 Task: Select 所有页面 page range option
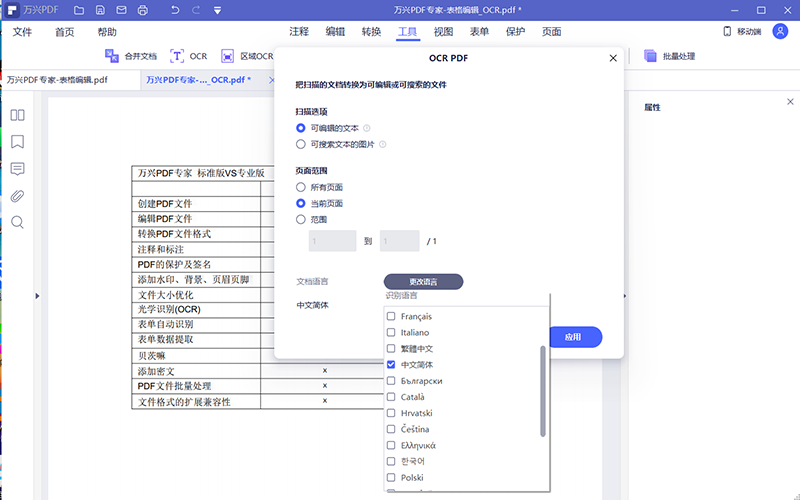[301, 187]
